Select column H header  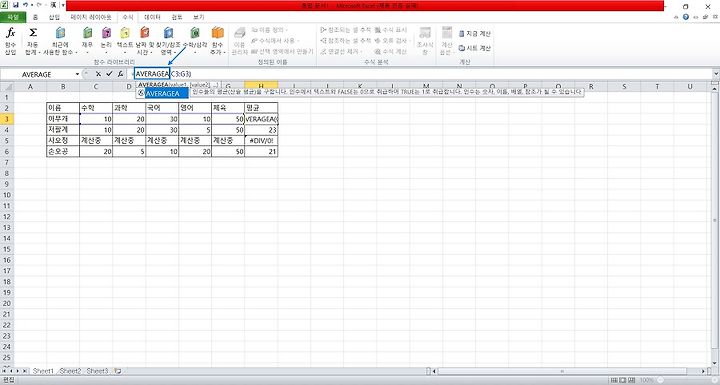[x=261, y=86]
